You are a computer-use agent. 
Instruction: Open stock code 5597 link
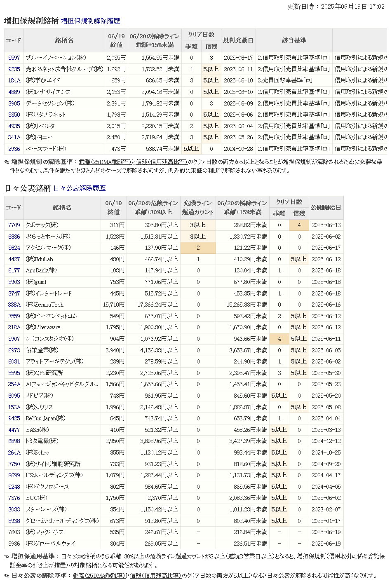pos(14,58)
